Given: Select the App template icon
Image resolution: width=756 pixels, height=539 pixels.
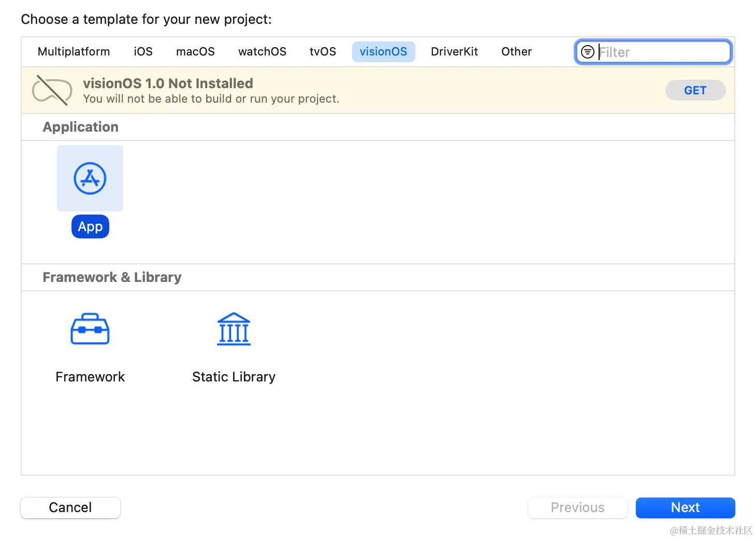Looking at the screenshot, I should click(90, 178).
